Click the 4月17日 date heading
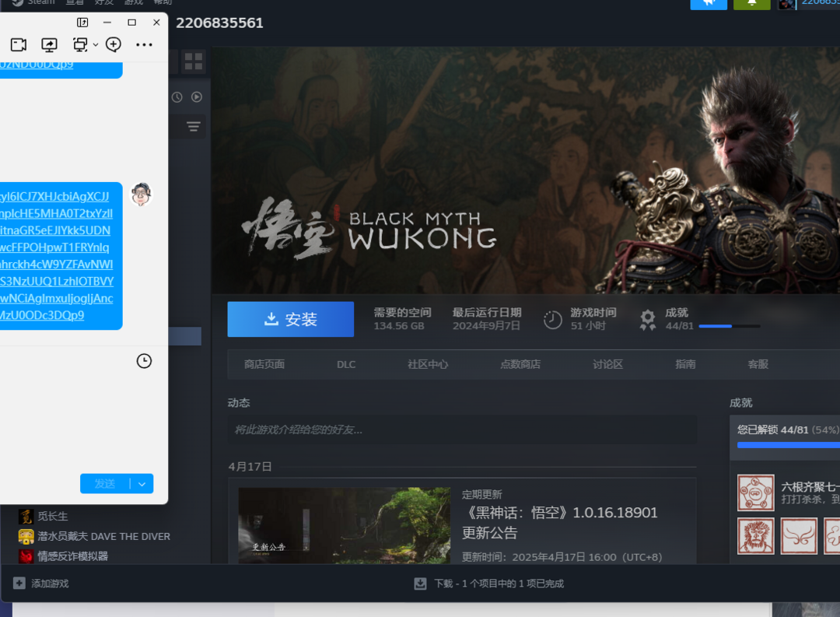The height and width of the screenshot is (617, 840). pyautogui.click(x=250, y=467)
